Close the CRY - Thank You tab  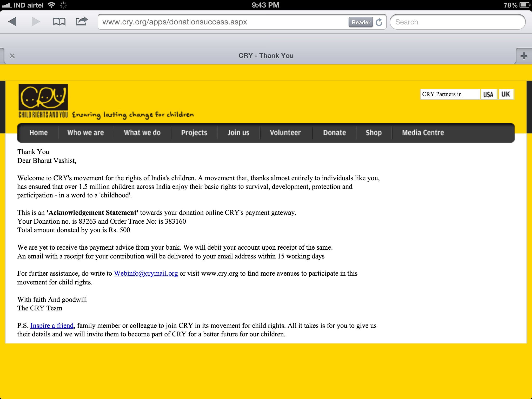pos(12,56)
